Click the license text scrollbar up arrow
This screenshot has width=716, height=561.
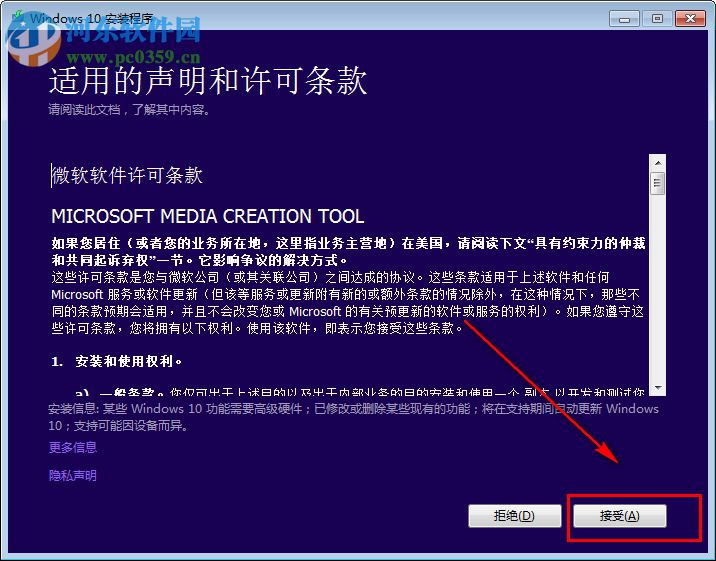point(658,163)
